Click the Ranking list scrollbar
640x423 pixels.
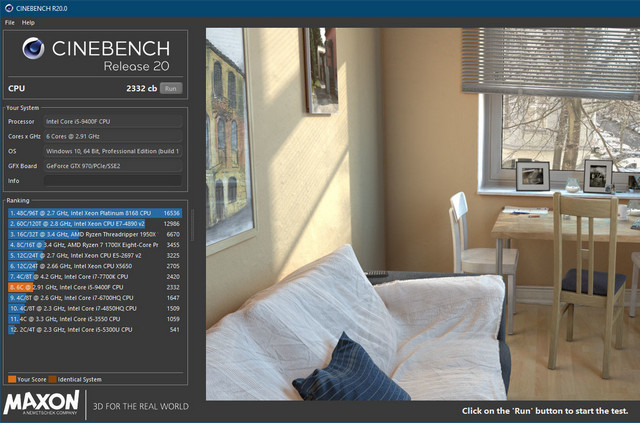192,225
